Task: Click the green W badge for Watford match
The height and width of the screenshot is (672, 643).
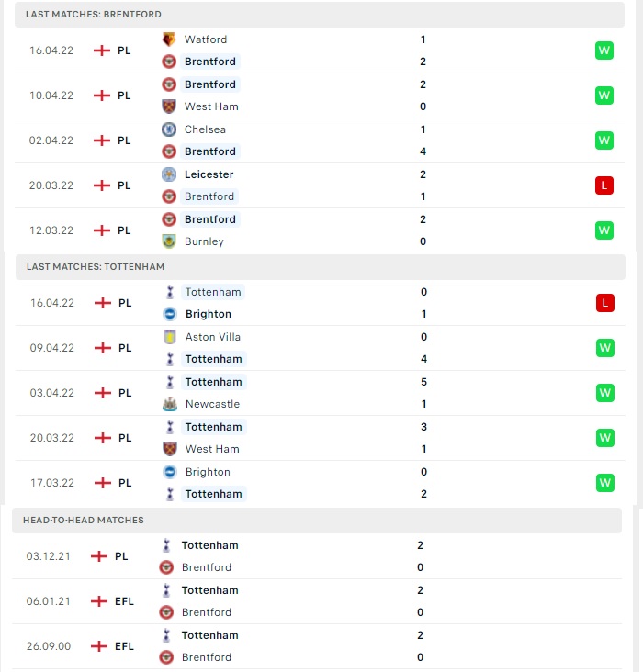Action: click(604, 50)
